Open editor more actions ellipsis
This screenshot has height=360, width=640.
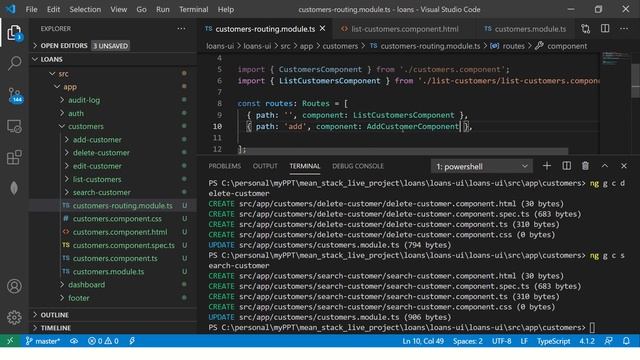coord(624,29)
